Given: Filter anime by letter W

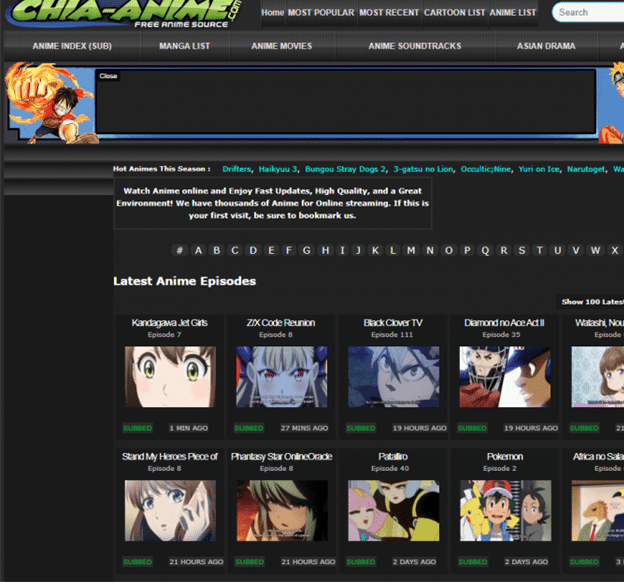Looking at the screenshot, I should 595,250.
